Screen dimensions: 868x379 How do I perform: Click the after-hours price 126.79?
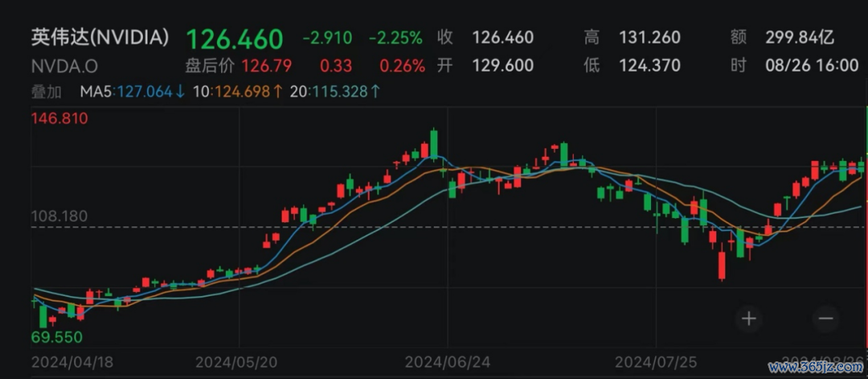click(266, 66)
